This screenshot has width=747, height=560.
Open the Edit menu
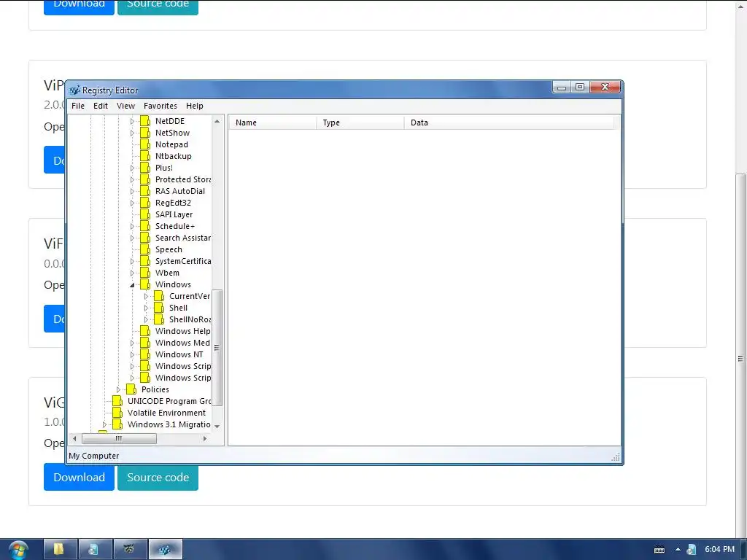[100, 106]
